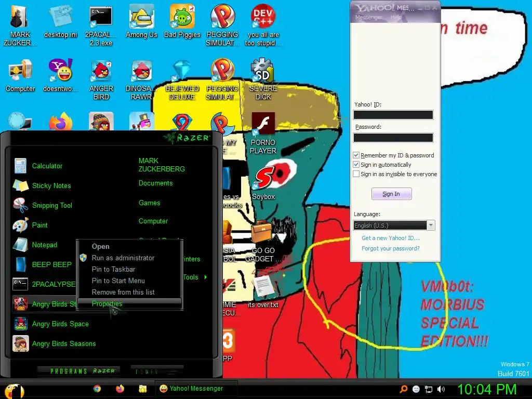Viewport: 532px width, 399px height.
Task: Open the Flash PLAYER desktop shortcut
Action: (263, 134)
